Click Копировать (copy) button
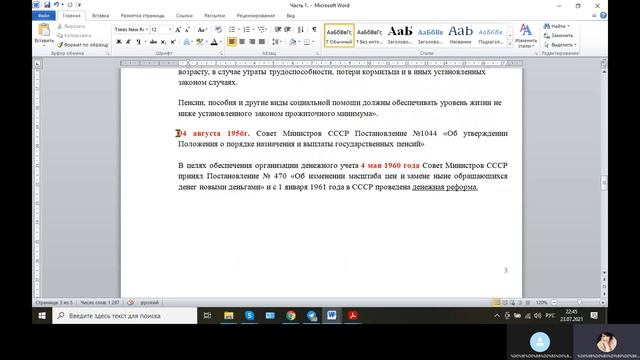640x360 pixels. click(74, 36)
